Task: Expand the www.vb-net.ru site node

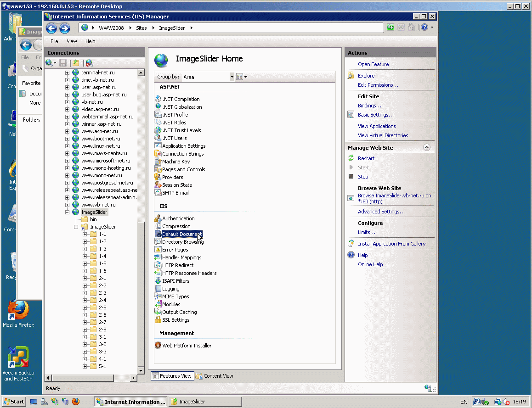Action: 67,205
